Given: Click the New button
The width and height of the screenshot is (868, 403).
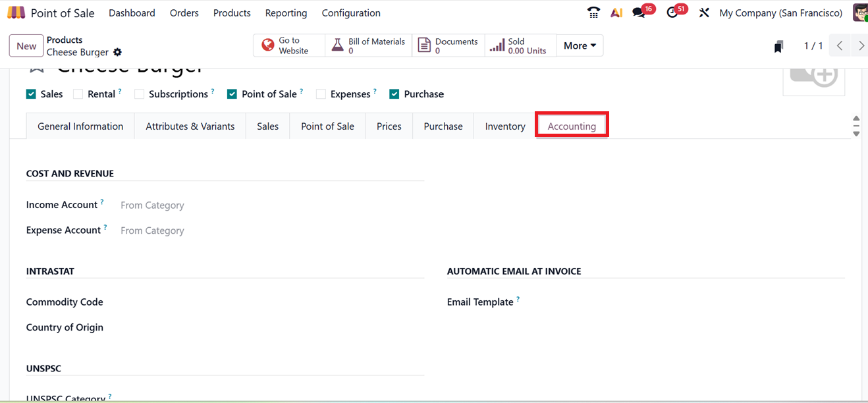Looking at the screenshot, I should tap(26, 45).
